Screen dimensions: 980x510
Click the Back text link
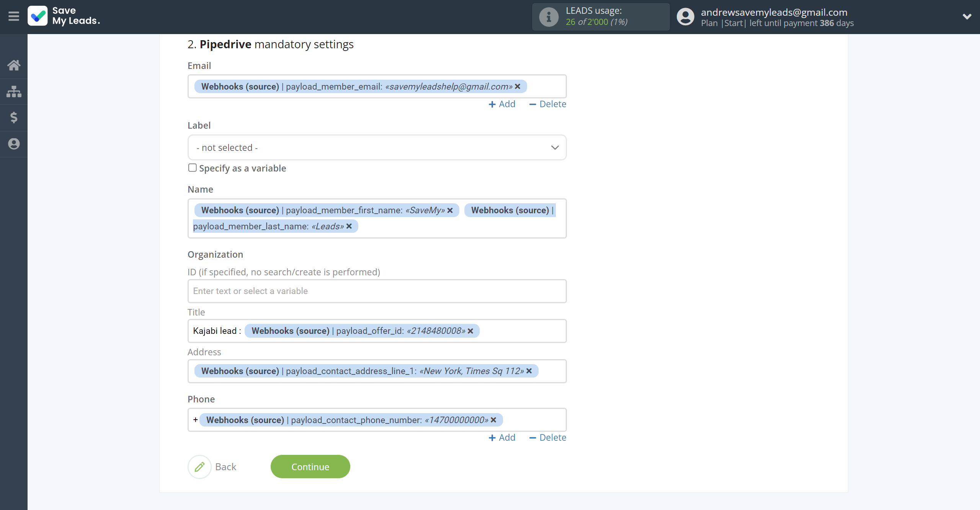[x=225, y=467]
